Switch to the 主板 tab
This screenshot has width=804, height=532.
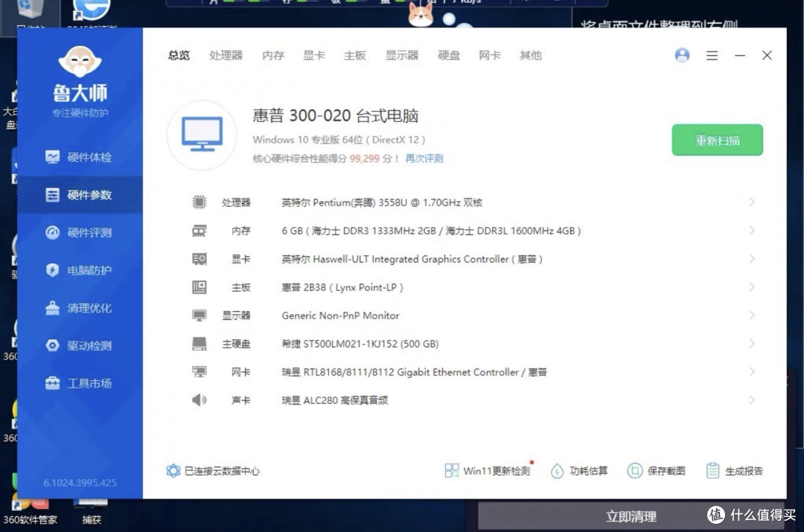tap(355, 55)
